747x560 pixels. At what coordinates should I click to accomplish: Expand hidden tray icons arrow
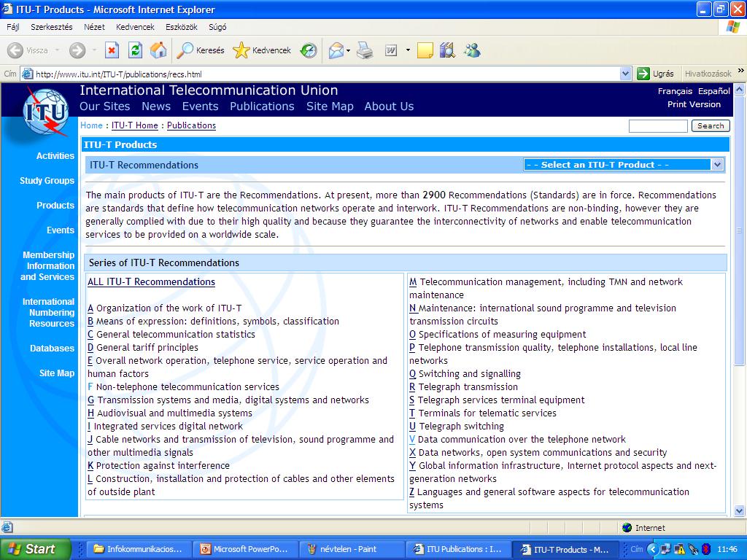click(x=652, y=549)
